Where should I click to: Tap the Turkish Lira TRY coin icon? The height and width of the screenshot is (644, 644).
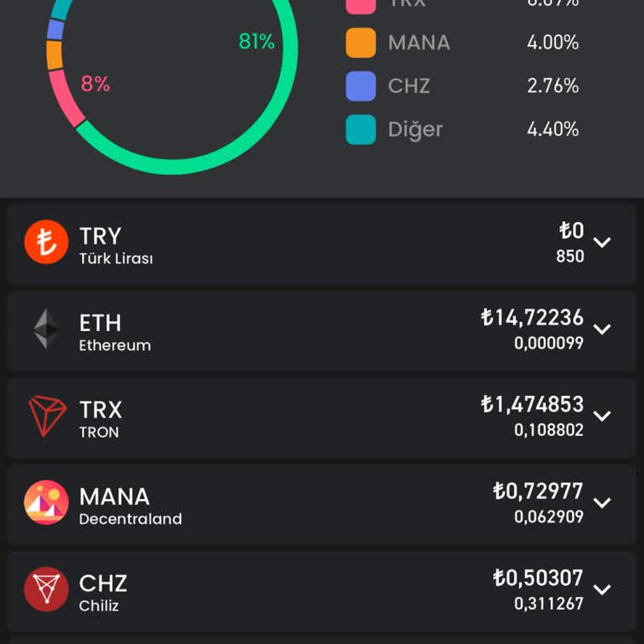click(x=46, y=242)
